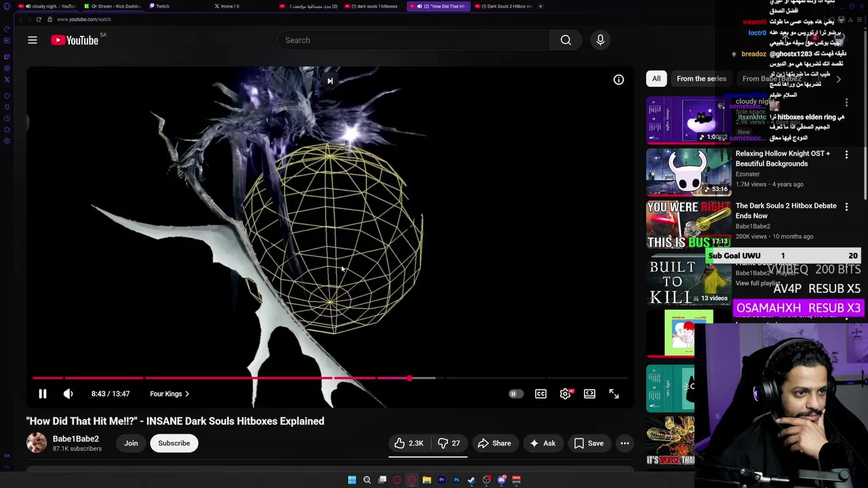Save the video to a playlist
868x488 pixels.
tap(589, 443)
